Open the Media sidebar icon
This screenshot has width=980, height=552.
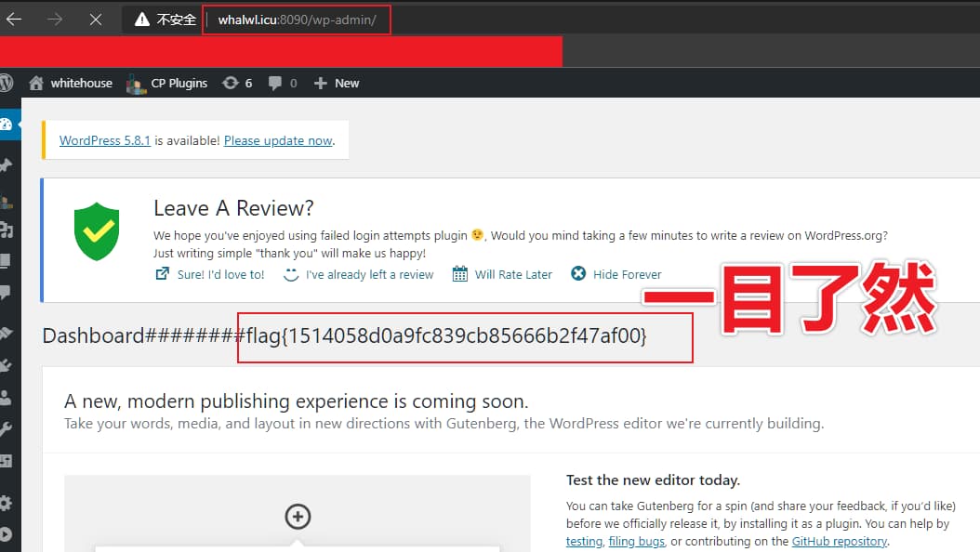point(7,230)
